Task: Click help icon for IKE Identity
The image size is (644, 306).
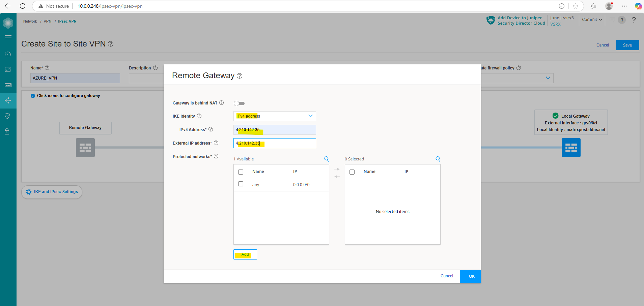Action: click(199, 116)
